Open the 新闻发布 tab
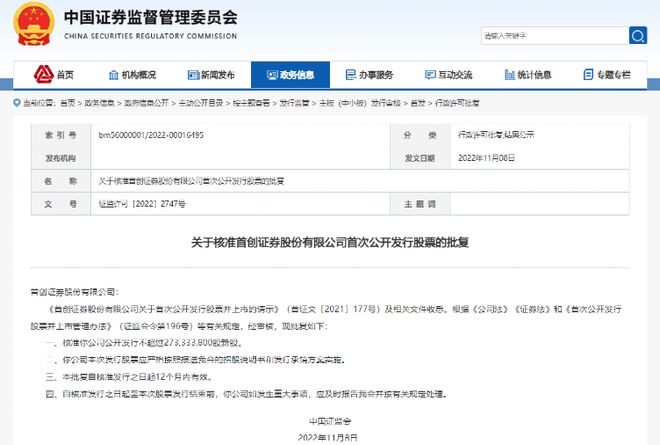 211,75
